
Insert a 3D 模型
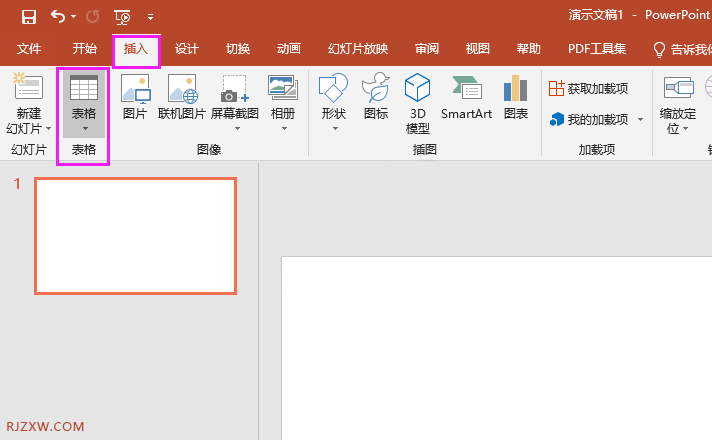pos(417,103)
